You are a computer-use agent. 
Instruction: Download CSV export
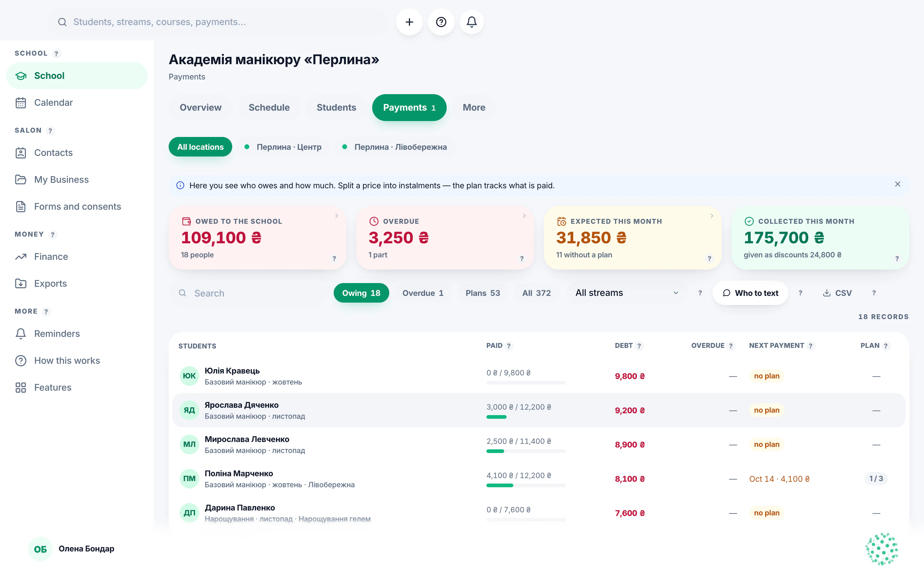pos(837,293)
